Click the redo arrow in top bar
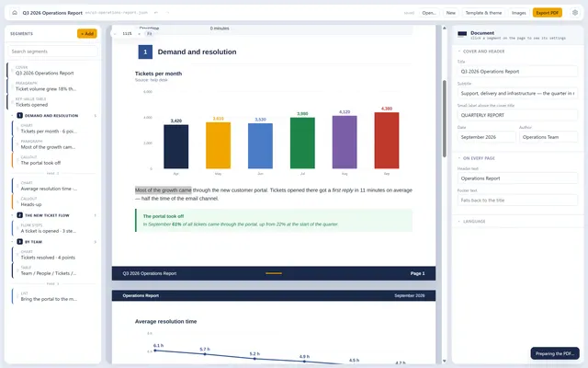The image size is (588, 368). click(x=167, y=13)
